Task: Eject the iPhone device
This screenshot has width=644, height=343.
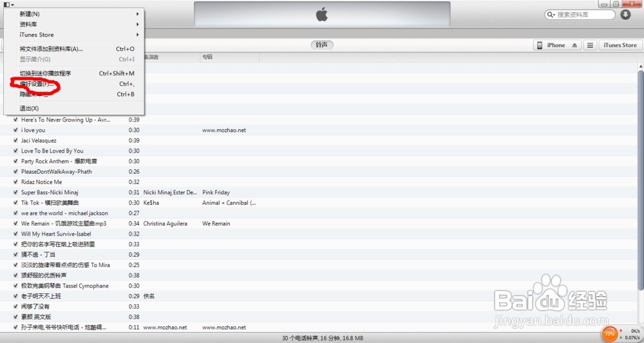Action: [x=574, y=45]
